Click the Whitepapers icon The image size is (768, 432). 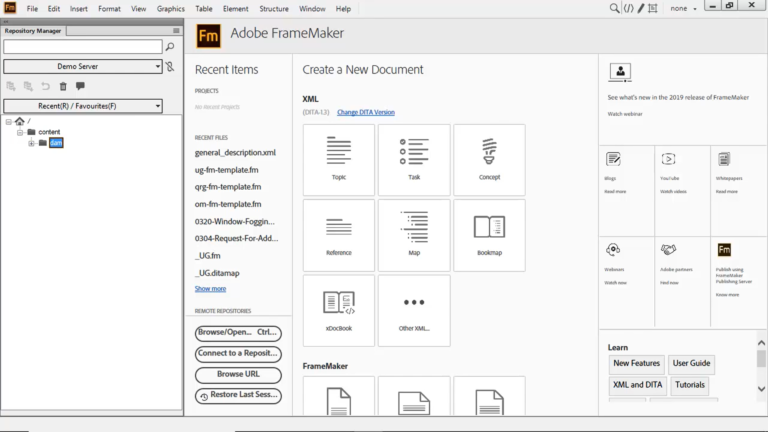724,159
